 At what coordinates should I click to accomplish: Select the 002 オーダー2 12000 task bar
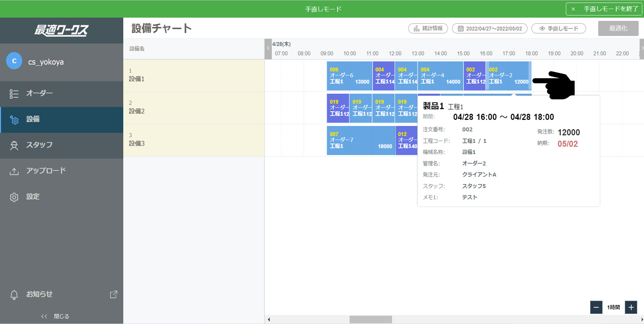tap(509, 76)
